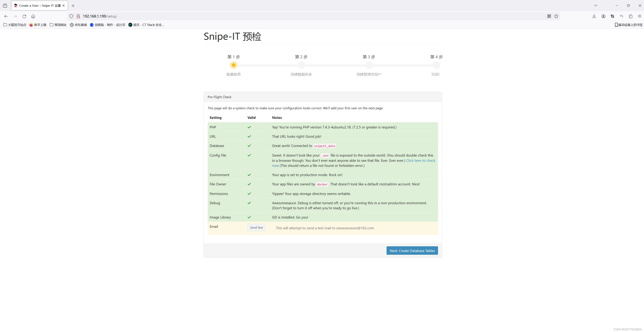
Task: Reload the current page
Action: point(24,16)
